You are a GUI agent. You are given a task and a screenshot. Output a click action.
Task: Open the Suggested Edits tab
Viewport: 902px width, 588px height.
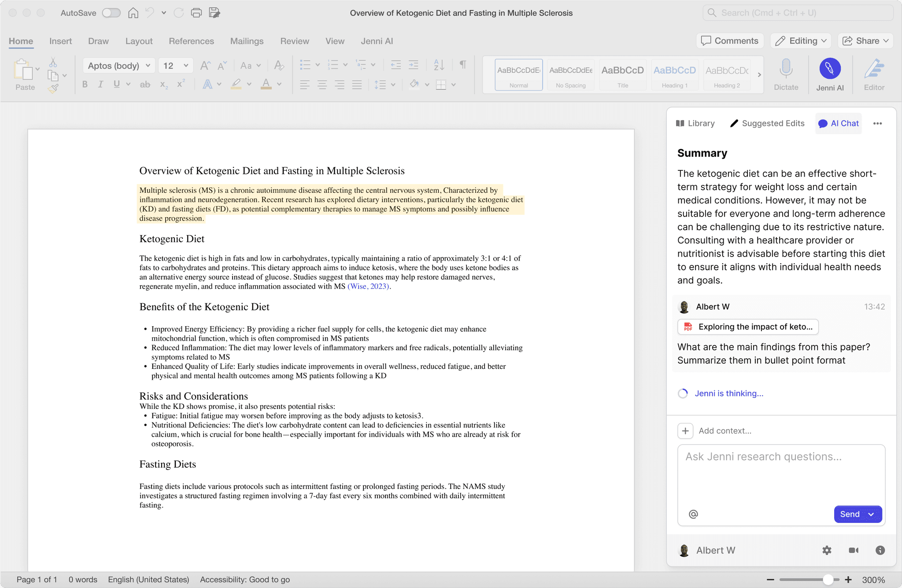coord(767,123)
